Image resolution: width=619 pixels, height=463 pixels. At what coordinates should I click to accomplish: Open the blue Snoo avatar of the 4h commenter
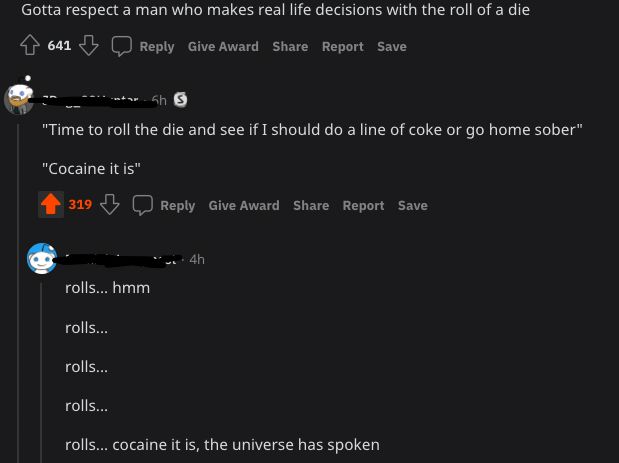41,259
